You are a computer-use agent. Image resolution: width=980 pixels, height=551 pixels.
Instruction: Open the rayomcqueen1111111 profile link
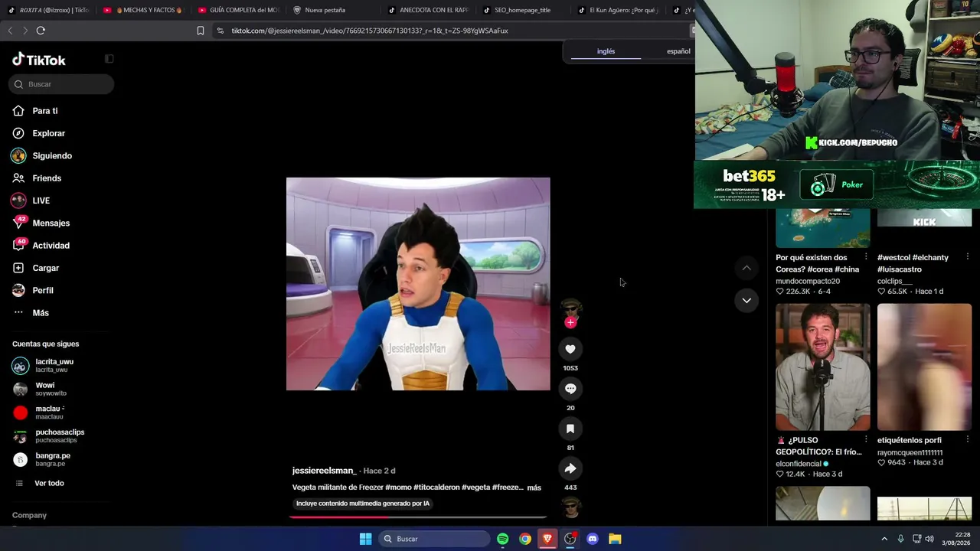click(x=910, y=452)
